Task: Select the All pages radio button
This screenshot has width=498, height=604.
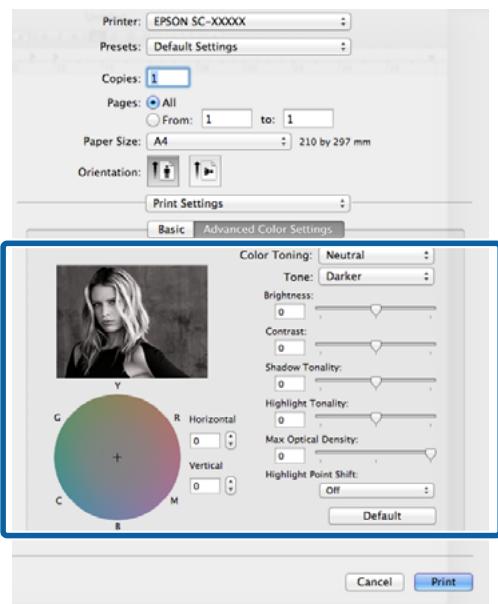Action: point(153,102)
